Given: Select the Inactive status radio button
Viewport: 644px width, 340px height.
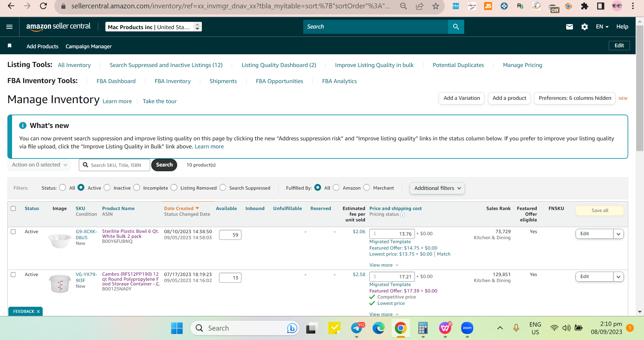Looking at the screenshot, I should 107,188.
